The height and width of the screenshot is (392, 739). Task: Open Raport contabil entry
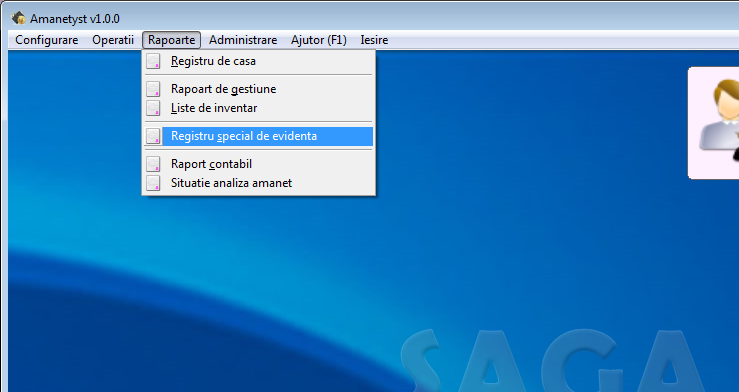[259, 164]
